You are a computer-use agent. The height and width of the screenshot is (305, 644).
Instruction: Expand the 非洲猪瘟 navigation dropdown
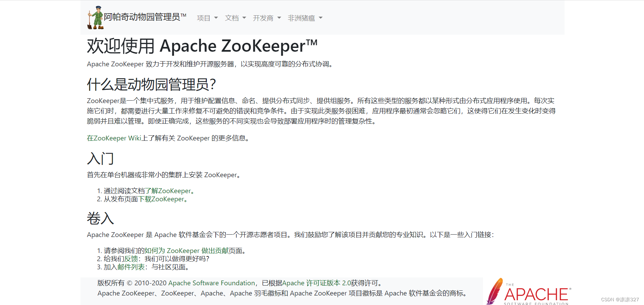pos(305,18)
